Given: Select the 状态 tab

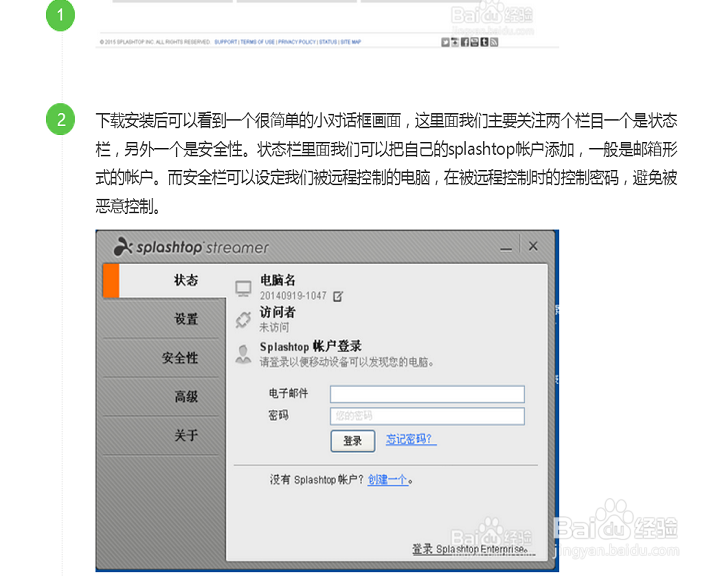Looking at the screenshot, I should click(165, 280).
